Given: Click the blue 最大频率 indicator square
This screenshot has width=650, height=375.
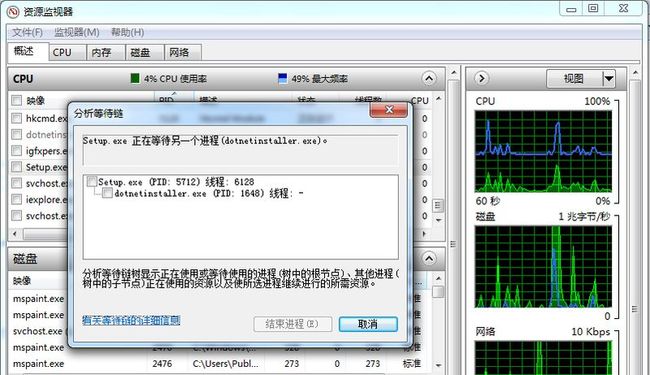Looking at the screenshot, I should [283, 78].
